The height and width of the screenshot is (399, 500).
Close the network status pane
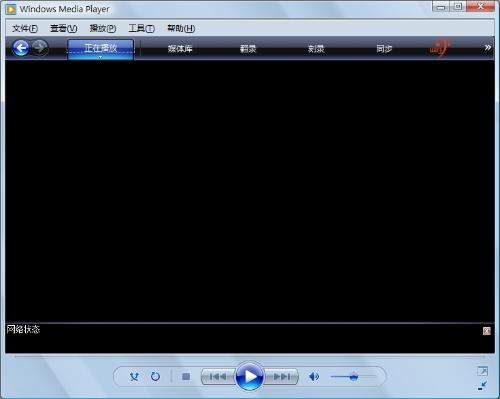point(487,331)
